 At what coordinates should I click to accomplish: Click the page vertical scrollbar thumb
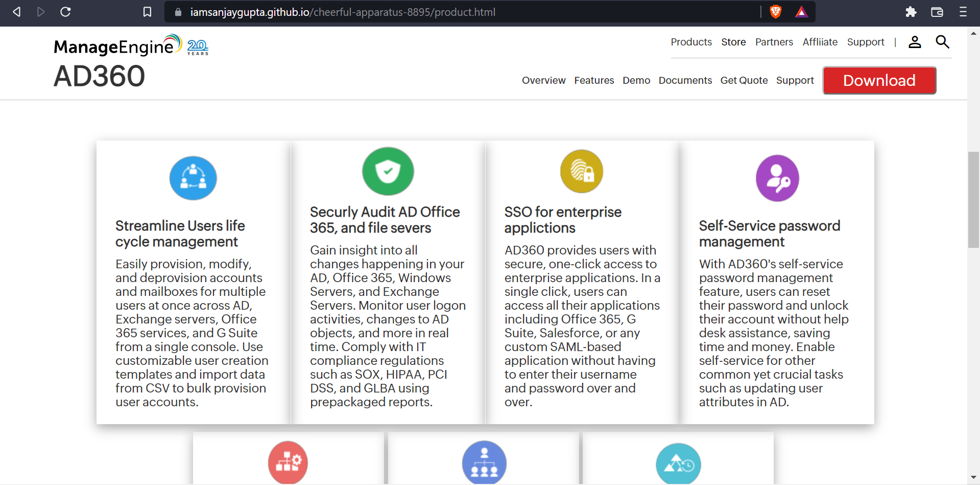(973, 200)
